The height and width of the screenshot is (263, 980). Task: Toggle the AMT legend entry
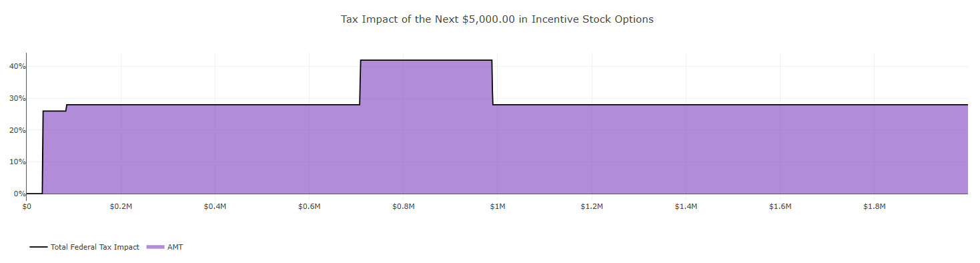coord(165,247)
